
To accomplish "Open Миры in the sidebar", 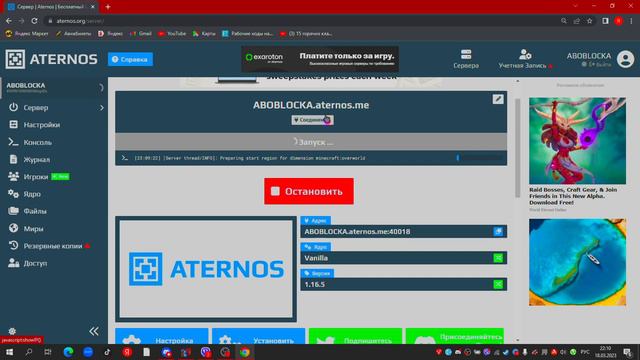I will (x=33, y=229).
